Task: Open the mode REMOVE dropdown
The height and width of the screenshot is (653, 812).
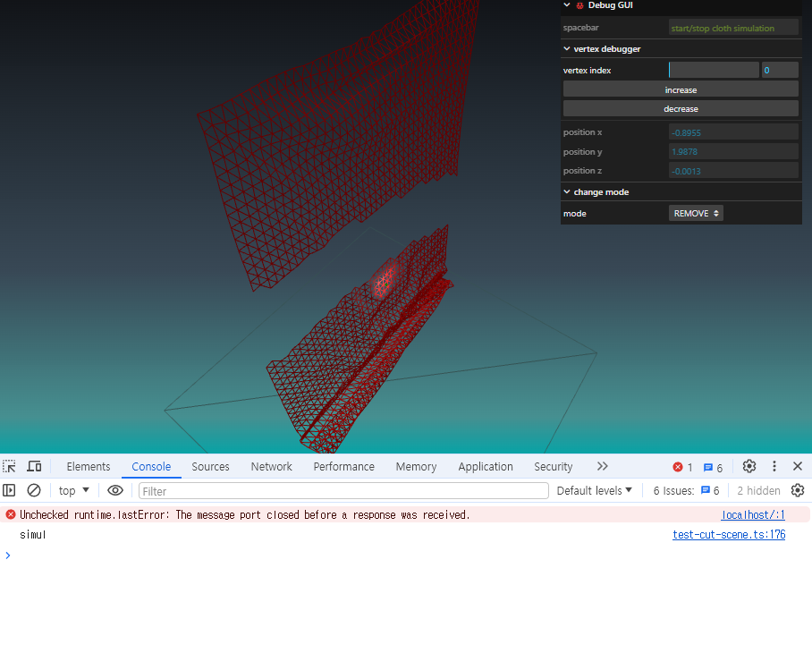Action: [x=696, y=214]
